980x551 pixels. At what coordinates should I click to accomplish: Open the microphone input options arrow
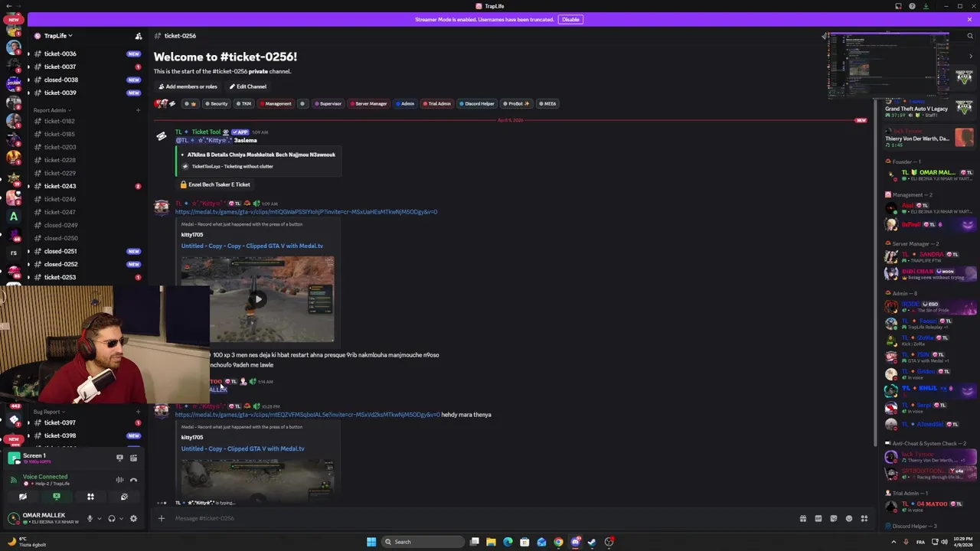click(99, 518)
